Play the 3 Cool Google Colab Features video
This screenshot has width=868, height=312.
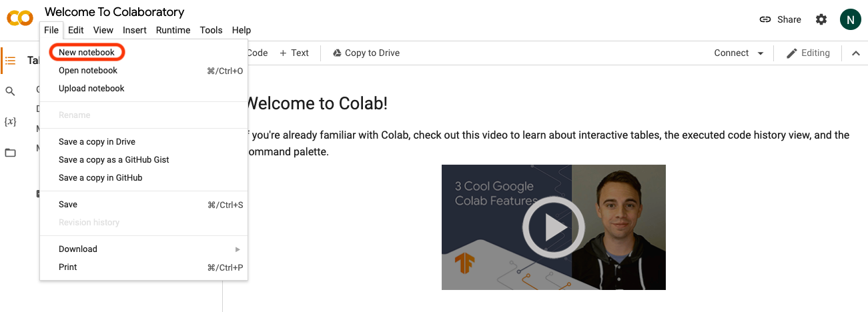[553, 227]
